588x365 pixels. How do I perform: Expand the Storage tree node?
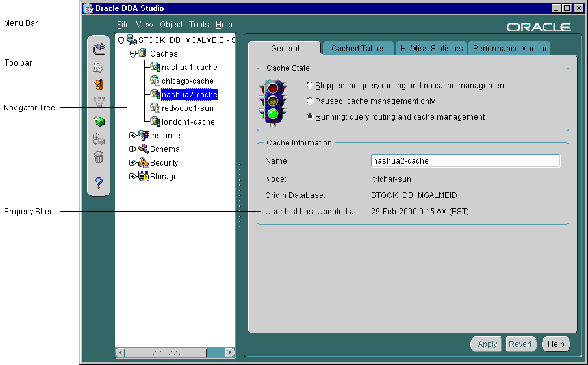[132, 176]
